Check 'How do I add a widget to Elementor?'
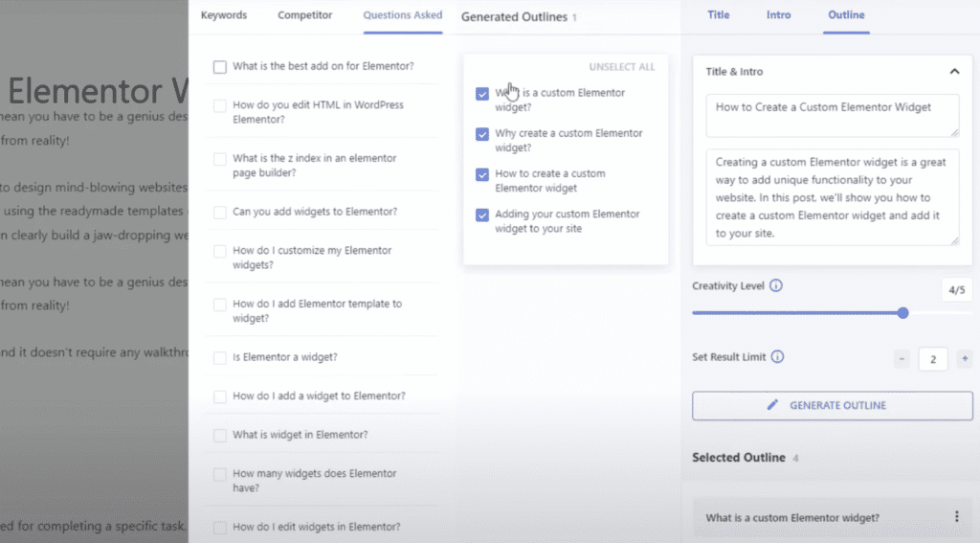980x543 pixels. point(219,396)
